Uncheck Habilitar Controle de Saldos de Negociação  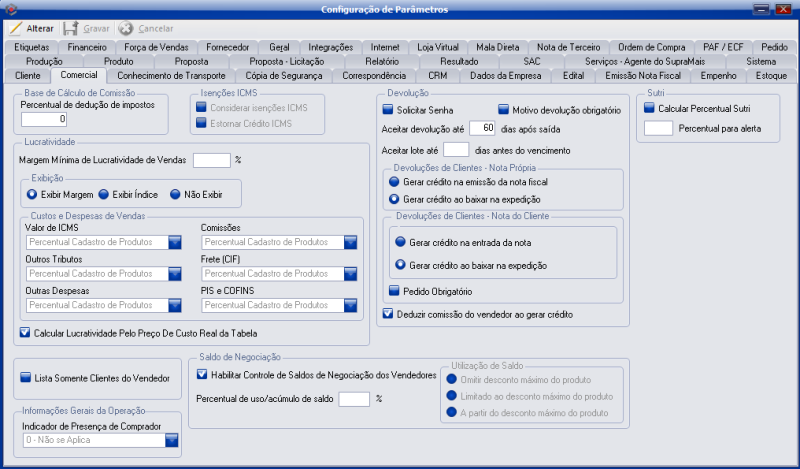pyautogui.click(x=202, y=375)
